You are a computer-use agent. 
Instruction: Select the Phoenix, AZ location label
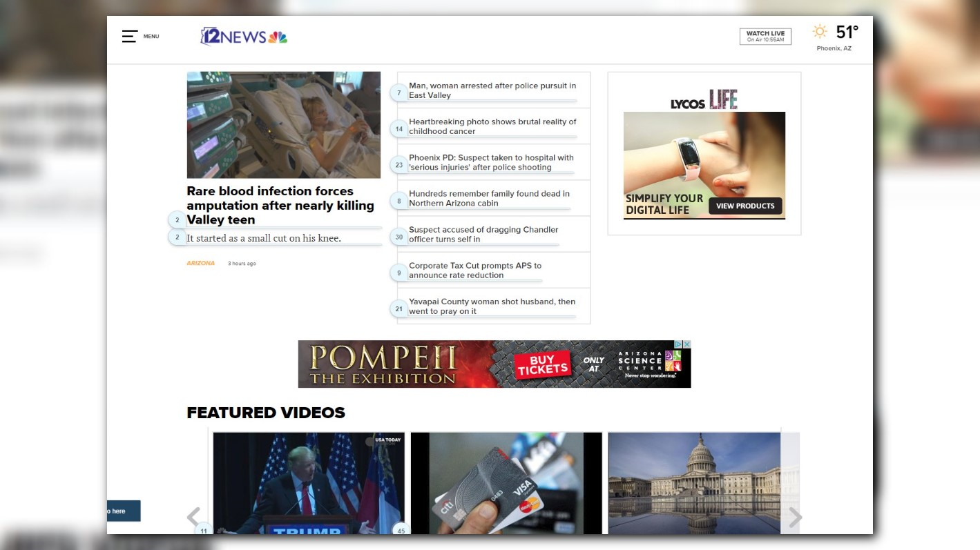point(833,48)
